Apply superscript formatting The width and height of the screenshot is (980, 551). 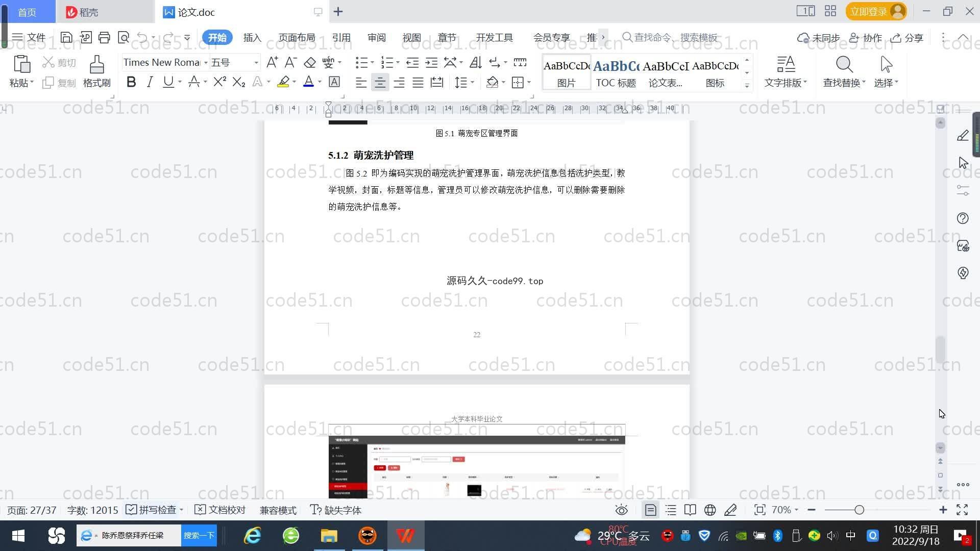coord(220,82)
